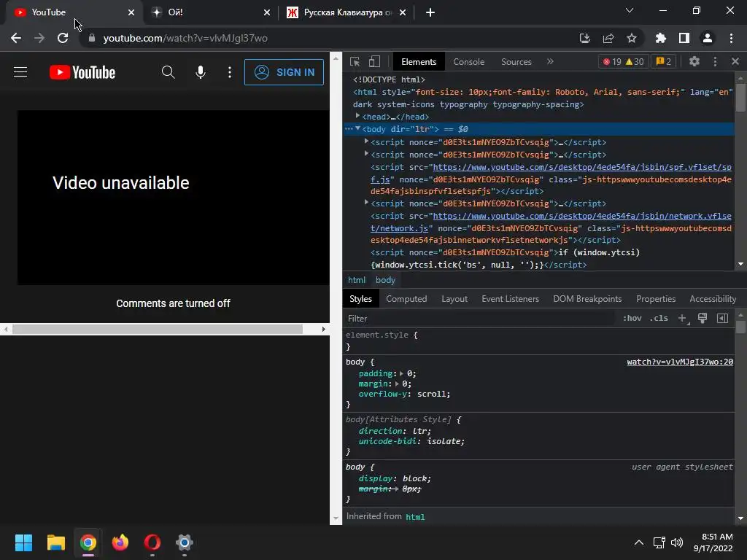Close the DevTools panel
The height and width of the screenshot is (560, 747).
tap(735, 61)
